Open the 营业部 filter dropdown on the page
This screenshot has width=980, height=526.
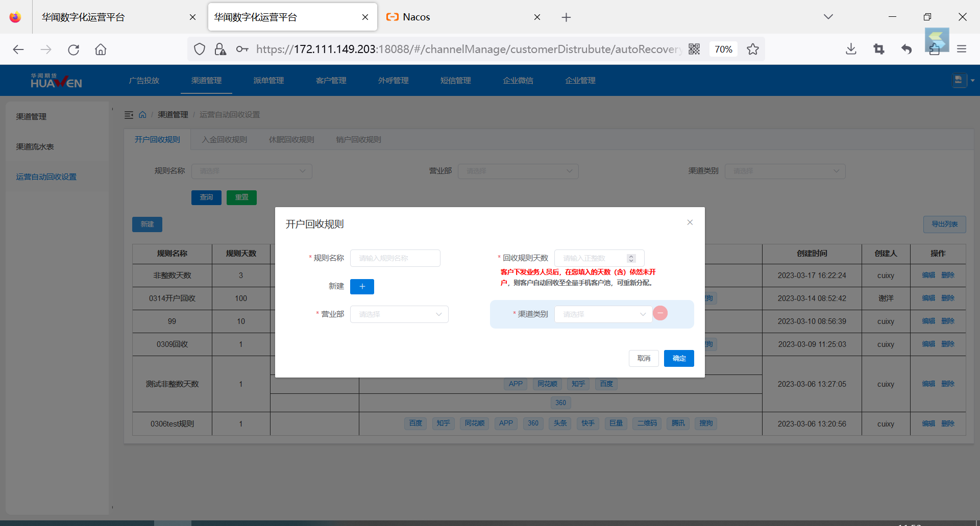pyautogui.click(x=518, y=171)
